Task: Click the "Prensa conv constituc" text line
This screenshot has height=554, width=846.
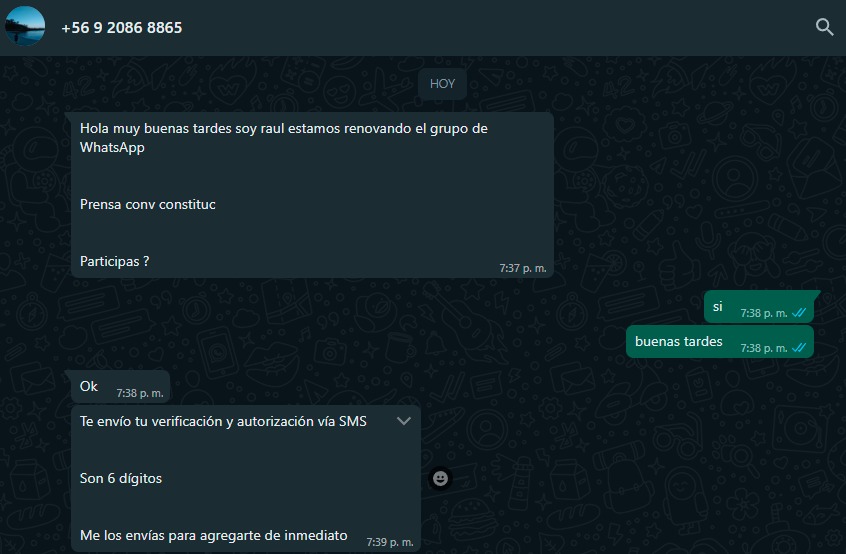Action: [148, 204]
